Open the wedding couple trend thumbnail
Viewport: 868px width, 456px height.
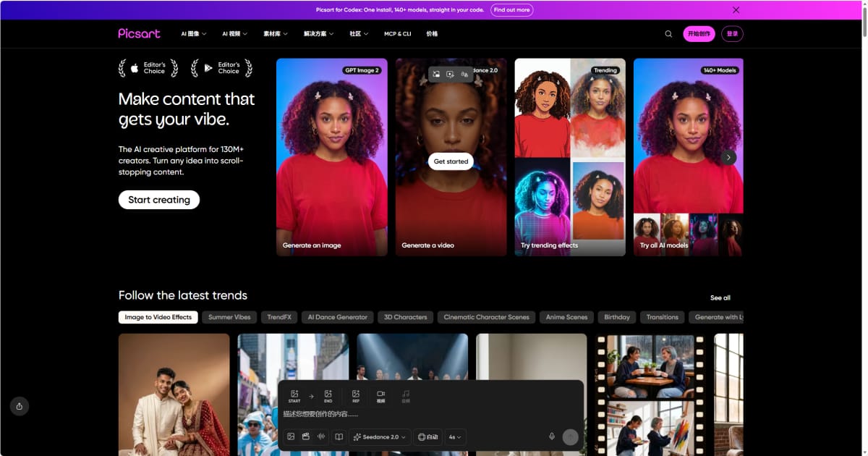pos(174,394)
